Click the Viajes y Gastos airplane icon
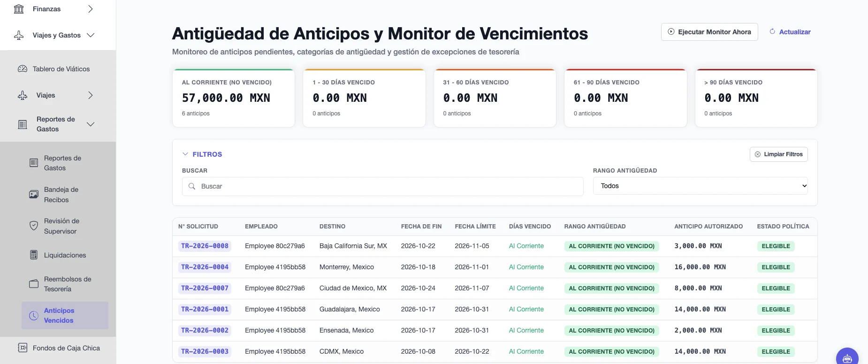This screenshot has width=868, height=364. (19, 35)
